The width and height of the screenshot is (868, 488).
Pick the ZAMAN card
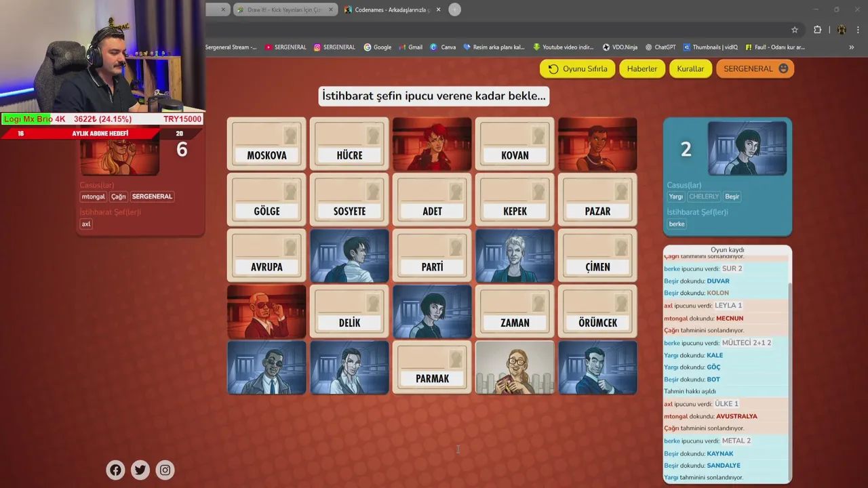(515, 311)
